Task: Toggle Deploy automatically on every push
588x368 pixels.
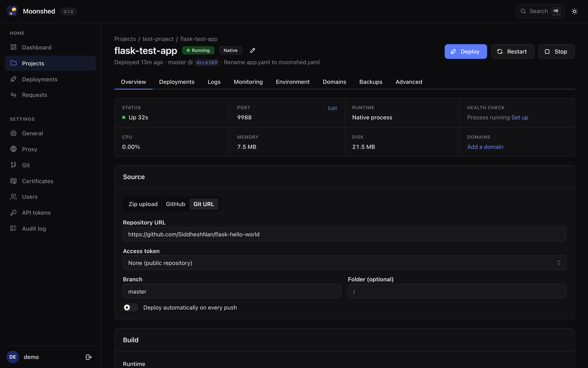Action: 130,307
